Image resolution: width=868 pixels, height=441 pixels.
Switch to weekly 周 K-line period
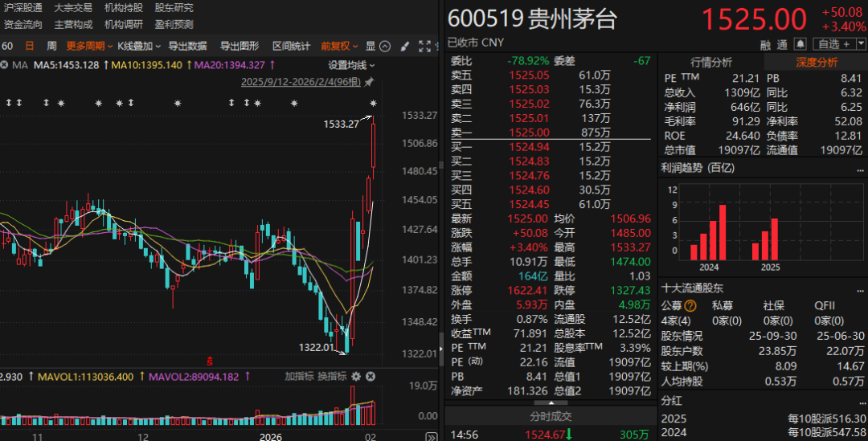click(51, 47)
